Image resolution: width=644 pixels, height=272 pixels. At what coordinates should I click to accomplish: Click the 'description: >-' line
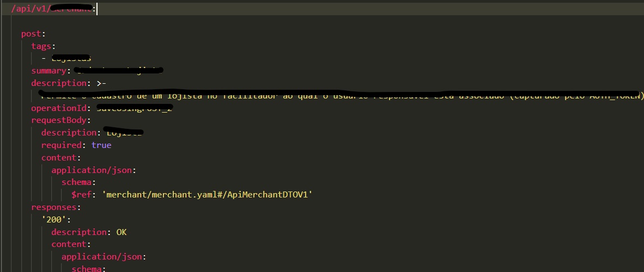coord(69,83)
